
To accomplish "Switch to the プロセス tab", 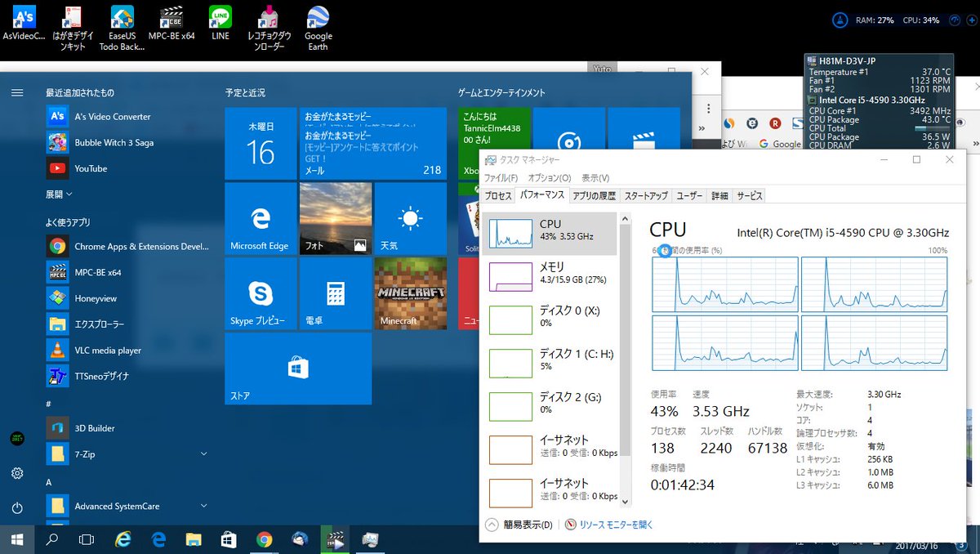I will (x=498, y=196).
